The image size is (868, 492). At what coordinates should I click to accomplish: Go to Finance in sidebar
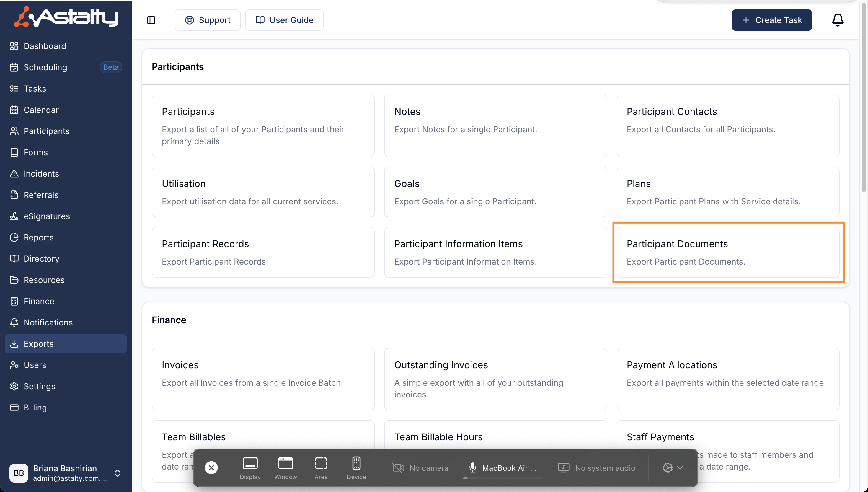[38, 301]
